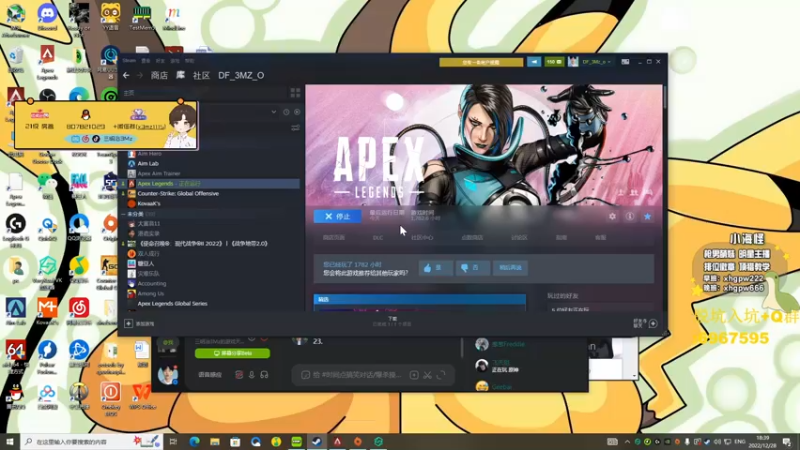Expand the library filter dropdown chevron

click(x=273, y=112)
